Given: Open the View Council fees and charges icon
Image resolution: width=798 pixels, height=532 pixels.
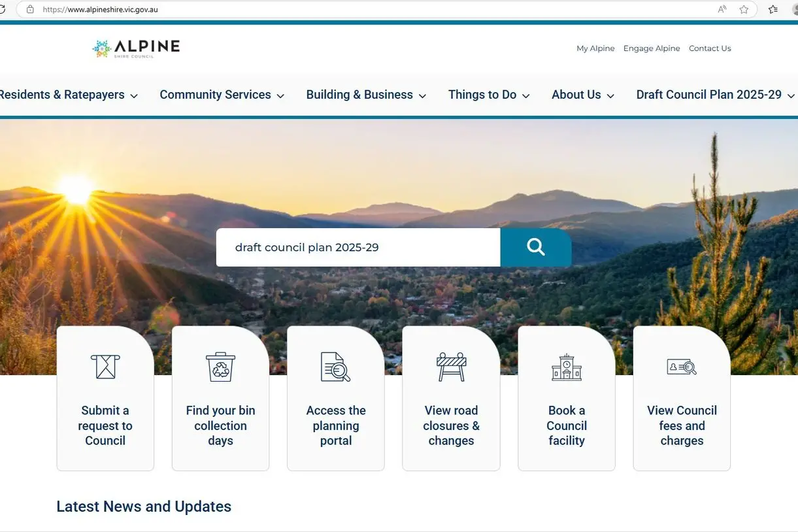Looking at the screenshot, I should pyautogui.click(x=682, y=367).
